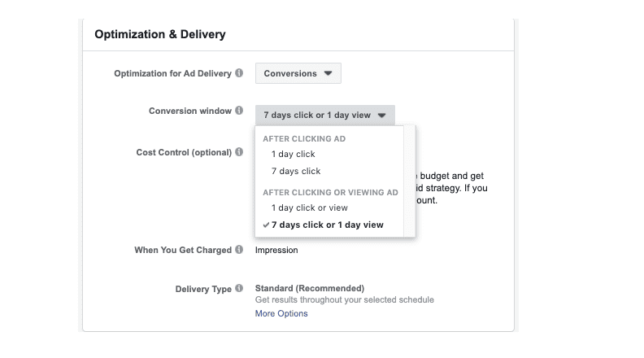Click the 'Impression' charge value text
This screenshot has width=644, height=358.
276,250
